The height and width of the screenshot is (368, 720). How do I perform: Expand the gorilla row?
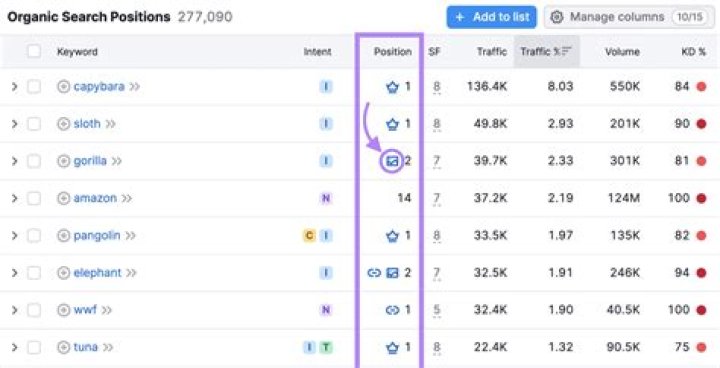[x=14, y=161]
